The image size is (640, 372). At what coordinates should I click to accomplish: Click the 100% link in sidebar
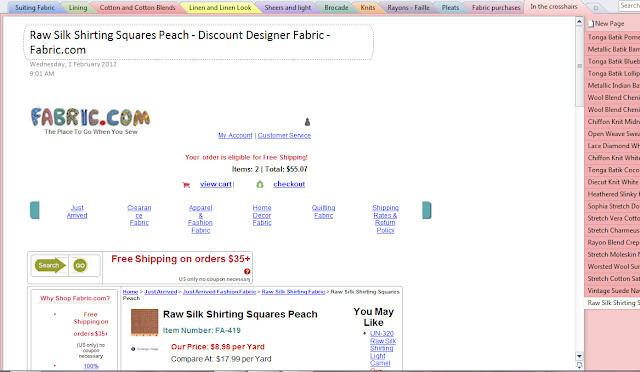91,366
